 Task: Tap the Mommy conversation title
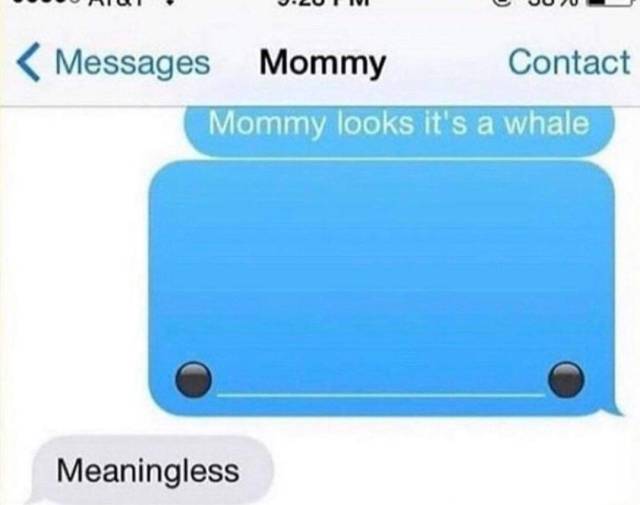click(322, 64)
